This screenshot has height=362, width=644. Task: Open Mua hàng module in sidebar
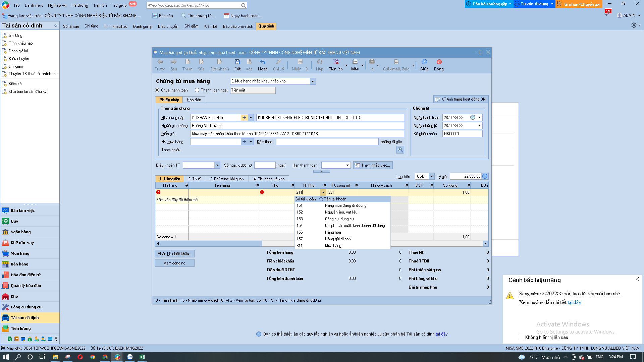point(30,253)
